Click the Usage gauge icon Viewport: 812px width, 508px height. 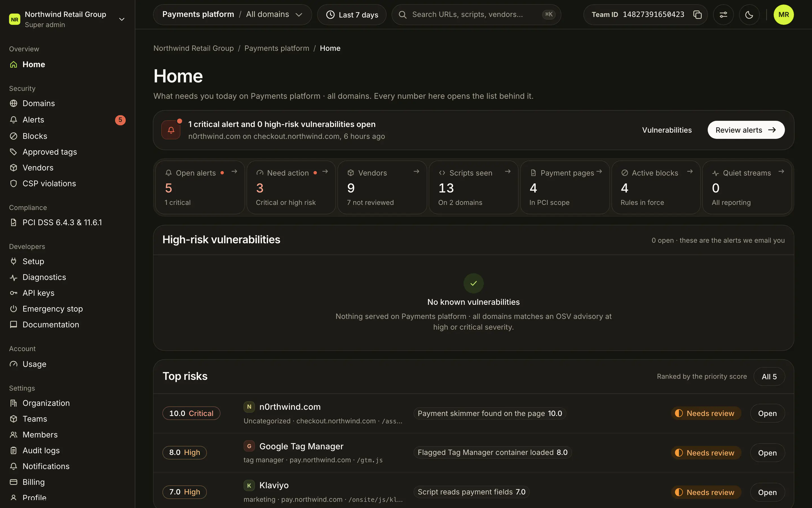[x=14, y=364]
